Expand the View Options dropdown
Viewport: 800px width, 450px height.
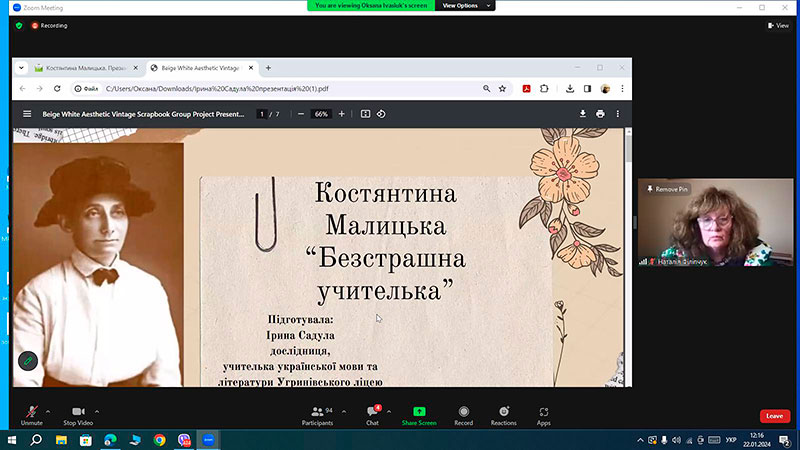point(465,6)
